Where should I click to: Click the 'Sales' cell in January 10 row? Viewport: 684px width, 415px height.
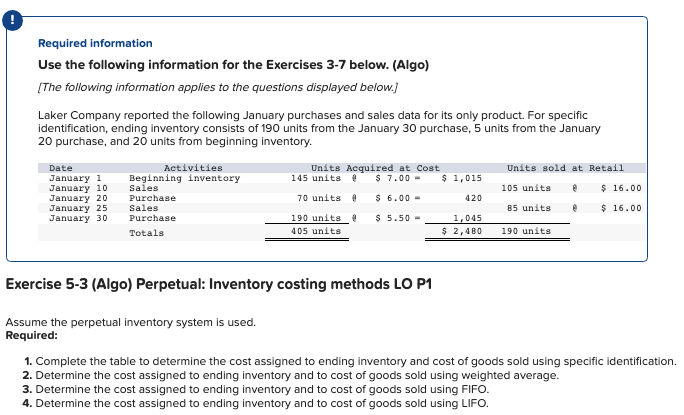click(144, 188)
